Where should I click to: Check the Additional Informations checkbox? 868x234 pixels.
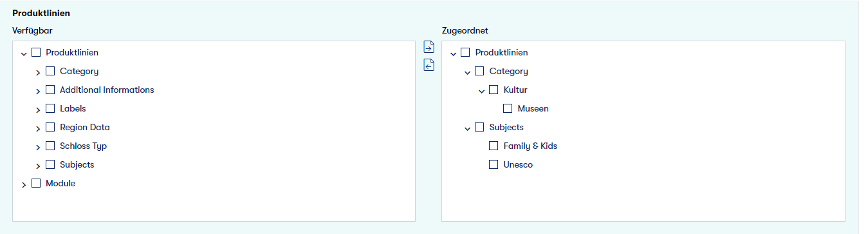(50, 90)
